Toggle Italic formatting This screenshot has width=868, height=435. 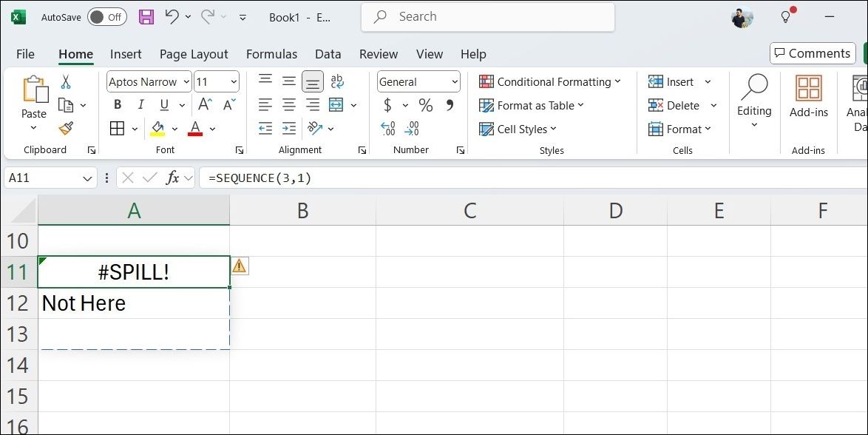click(140, 105)
